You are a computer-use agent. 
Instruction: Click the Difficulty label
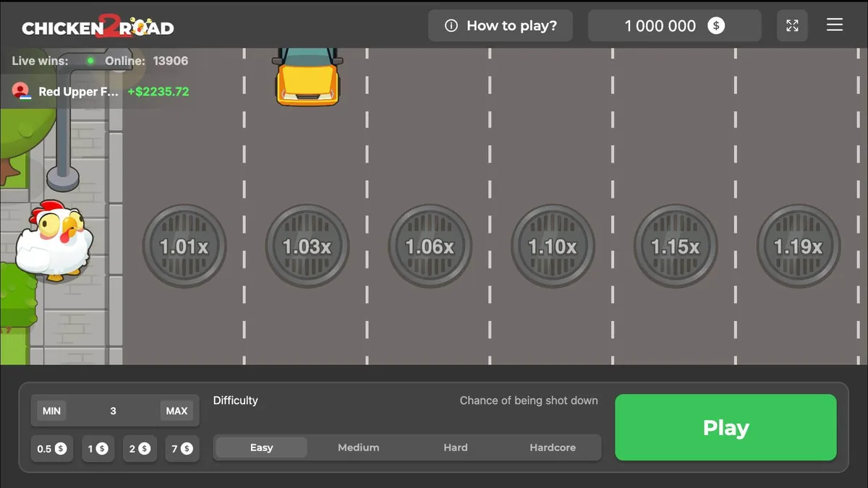[x=235, y=401]
